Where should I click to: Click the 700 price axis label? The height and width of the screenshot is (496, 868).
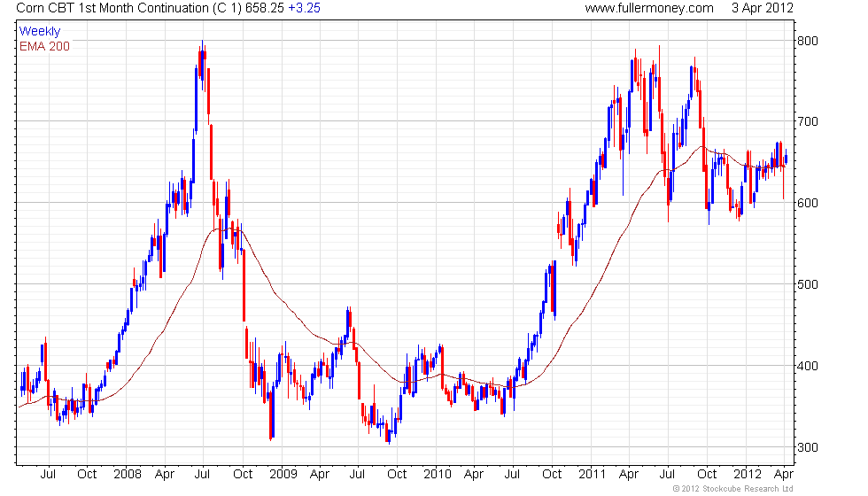point(807,122)
